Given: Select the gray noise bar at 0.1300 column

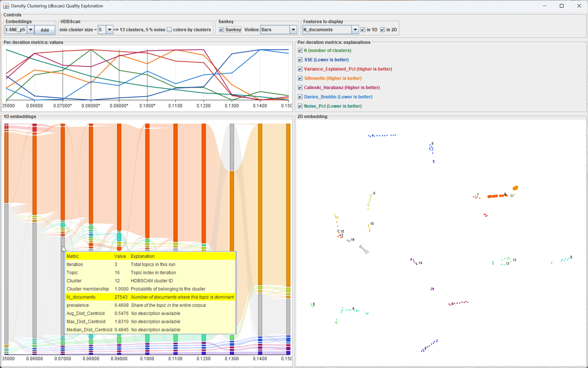Looking at the screenshot, I should pyautogui.click(x=232, y=147).
